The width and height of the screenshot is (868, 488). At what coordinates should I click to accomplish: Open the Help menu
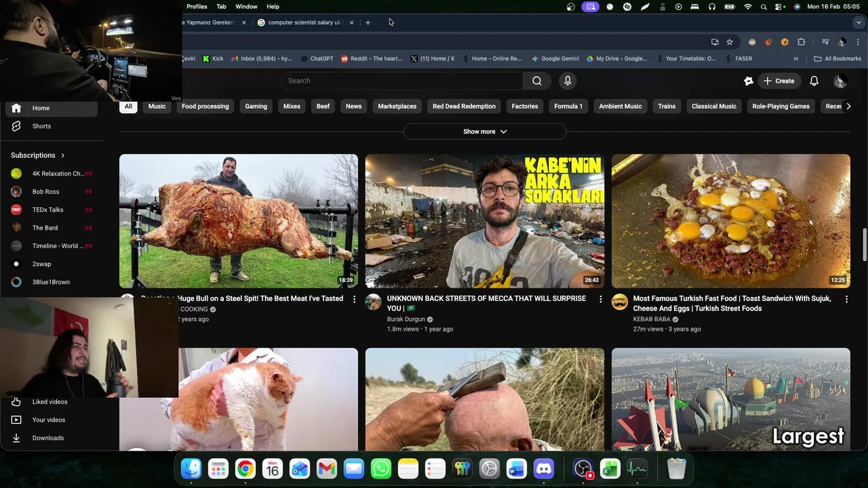[x=273, y=7]
